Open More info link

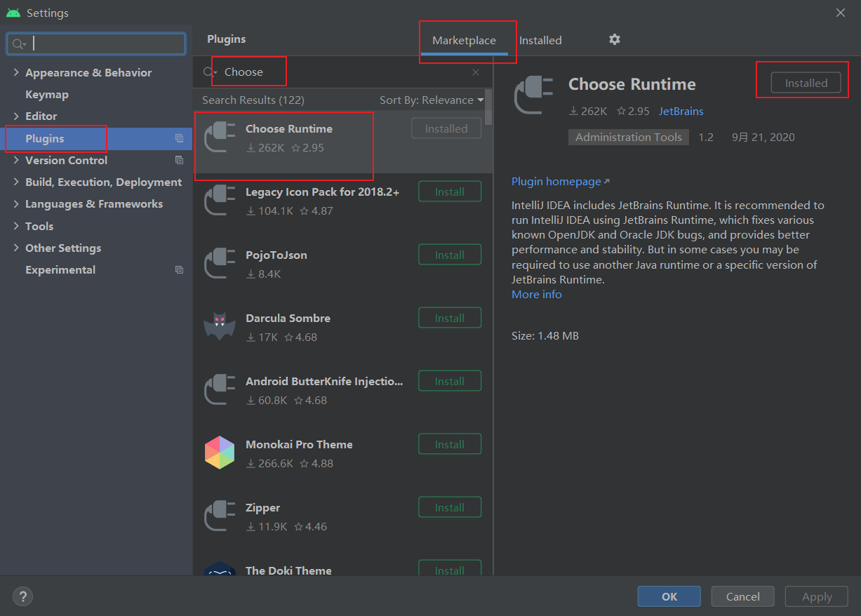pos(537,295)
